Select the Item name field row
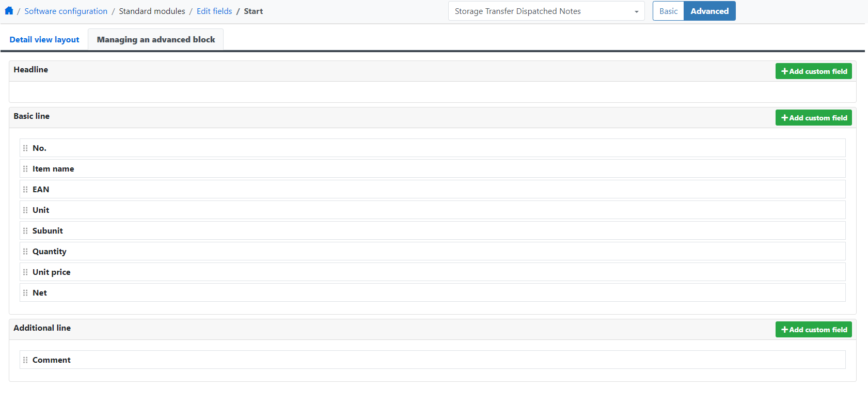Image resolution: width=868 pixels, height=418 pixels. coord(433,168)
